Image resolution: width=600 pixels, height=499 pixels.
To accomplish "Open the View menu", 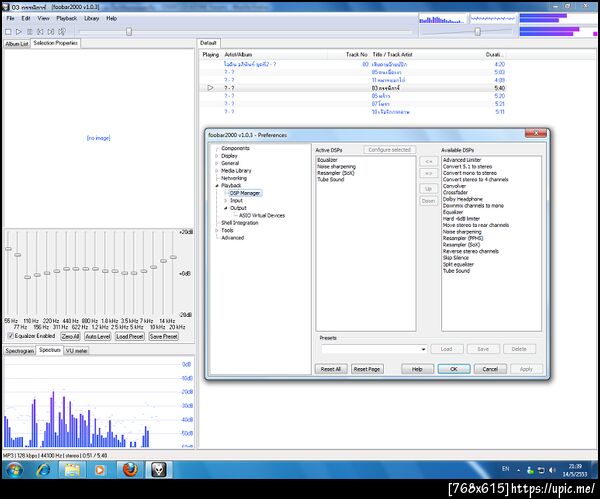I will click(x=43, y=18).
